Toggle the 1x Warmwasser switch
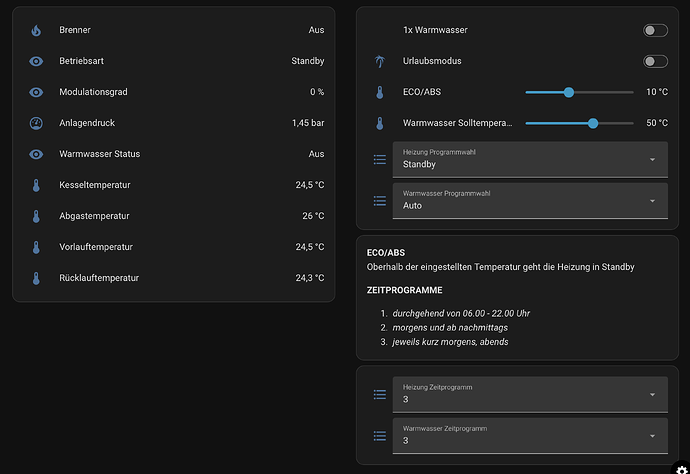Screen dimensions: 690x474 click(x=655, y=30)
